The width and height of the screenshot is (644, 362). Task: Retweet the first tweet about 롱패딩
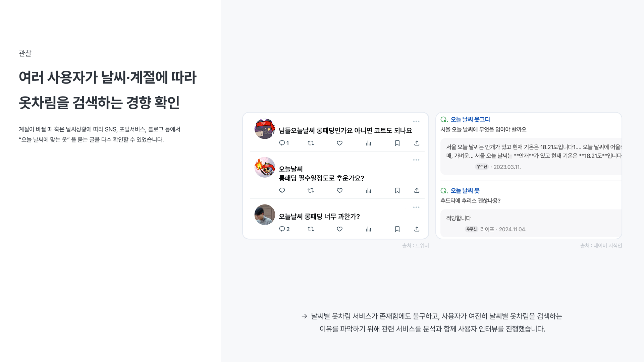[311, 143]
